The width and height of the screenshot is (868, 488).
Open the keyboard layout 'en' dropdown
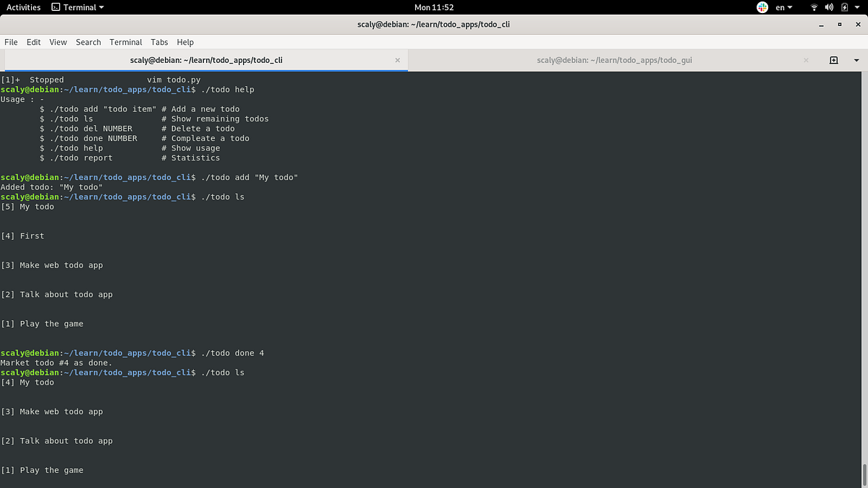[783, 7]
